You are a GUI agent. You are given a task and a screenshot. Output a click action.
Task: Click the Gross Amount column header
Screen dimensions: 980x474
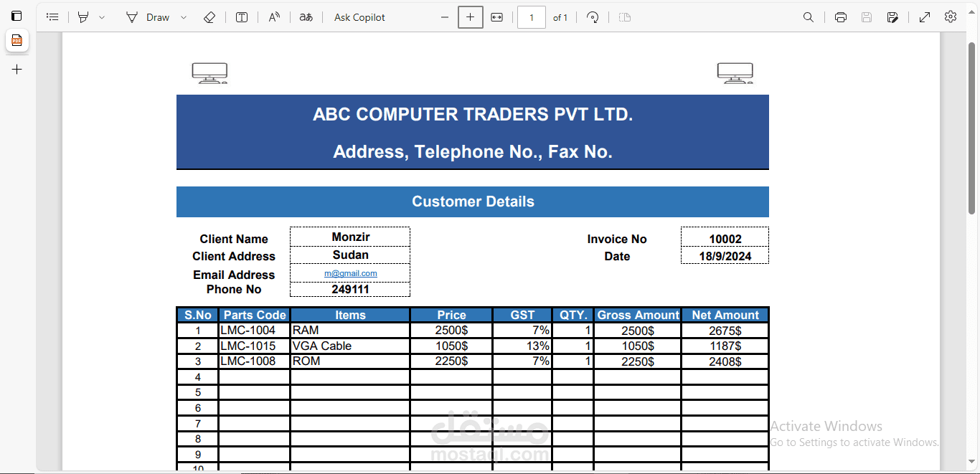pyautogui.click(x=638, y=315)
